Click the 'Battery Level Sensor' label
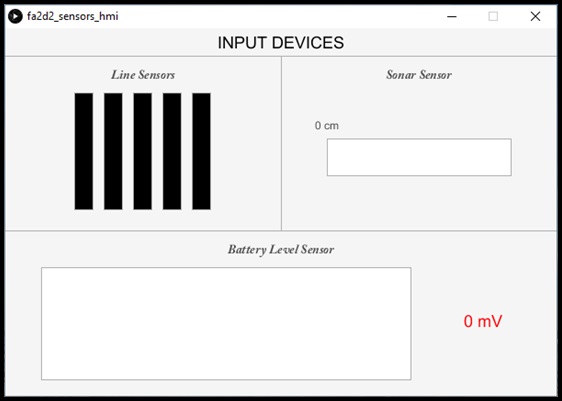 pyautogui.click(x=281, y=249)
